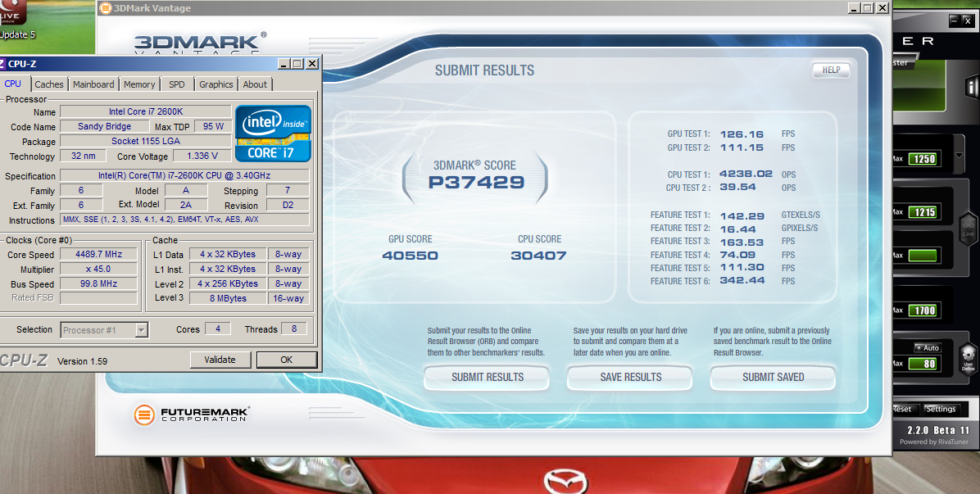Click the Bus Speed value '99.8 MHz'
The height and width of the screenshot is (494, 980).
click(x=99, y=283)
